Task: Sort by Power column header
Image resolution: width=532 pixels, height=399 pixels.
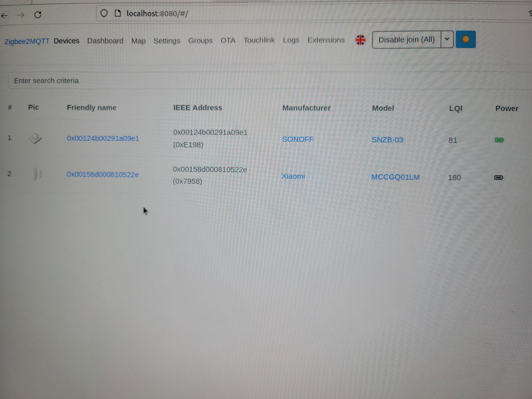Action: coord(507,109)
